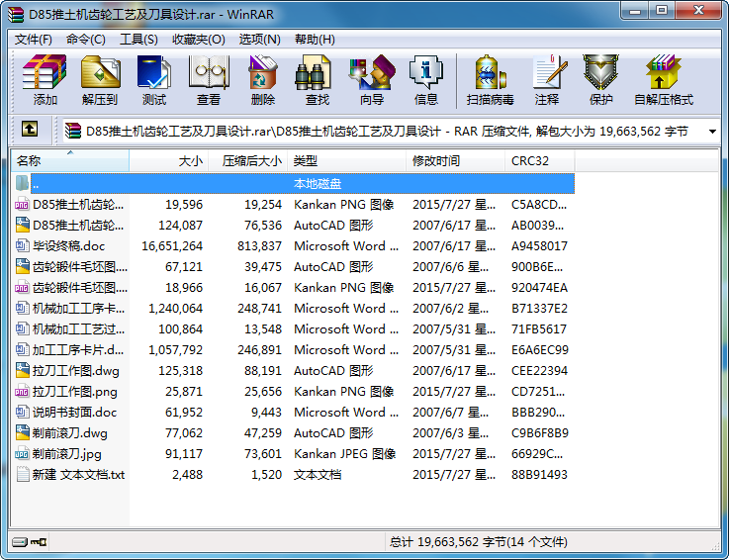Click compressed size 39,475
Image resolution: width=729 pixels, height=560 pixels.
click(x=263, y=267)
